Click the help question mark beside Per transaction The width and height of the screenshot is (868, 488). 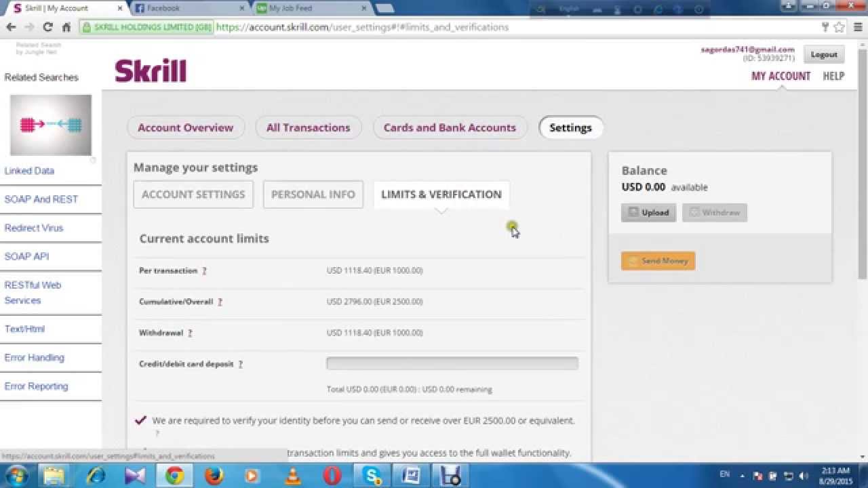click(204, 270)
